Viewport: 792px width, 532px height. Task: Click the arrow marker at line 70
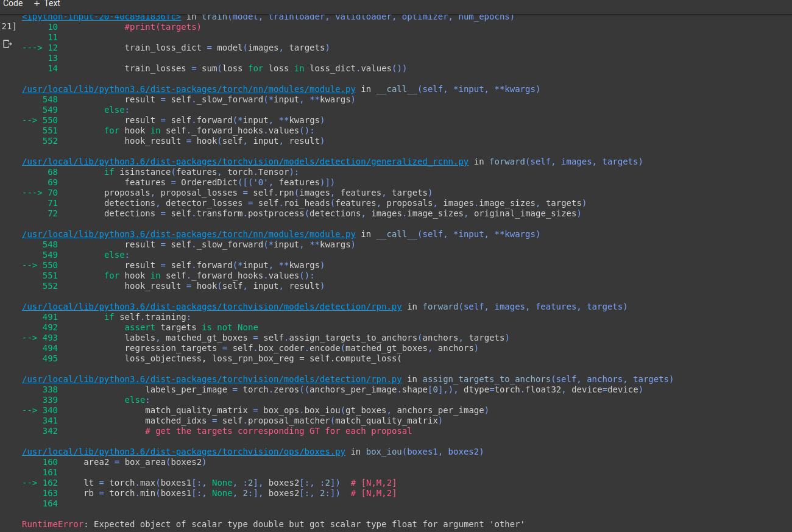(34, 193)
